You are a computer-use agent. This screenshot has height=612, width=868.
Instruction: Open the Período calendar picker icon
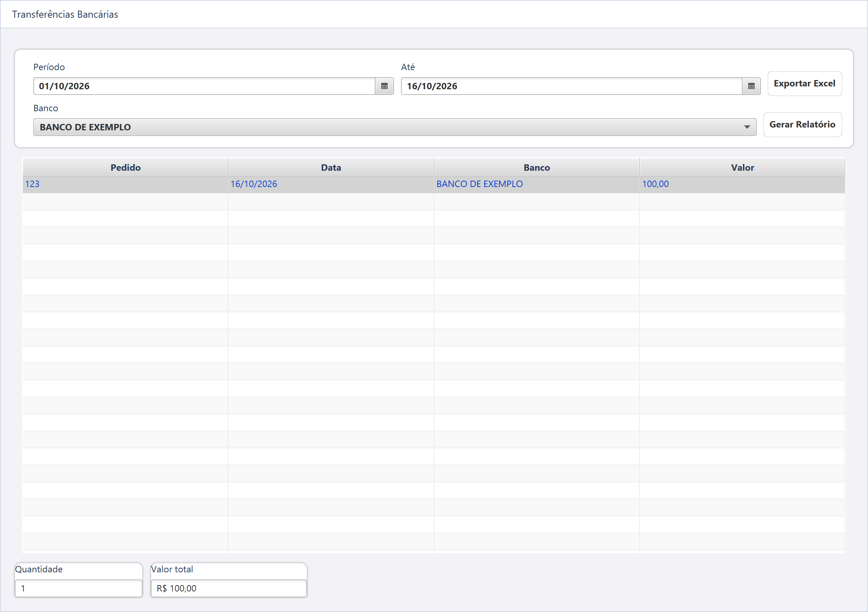384,86
